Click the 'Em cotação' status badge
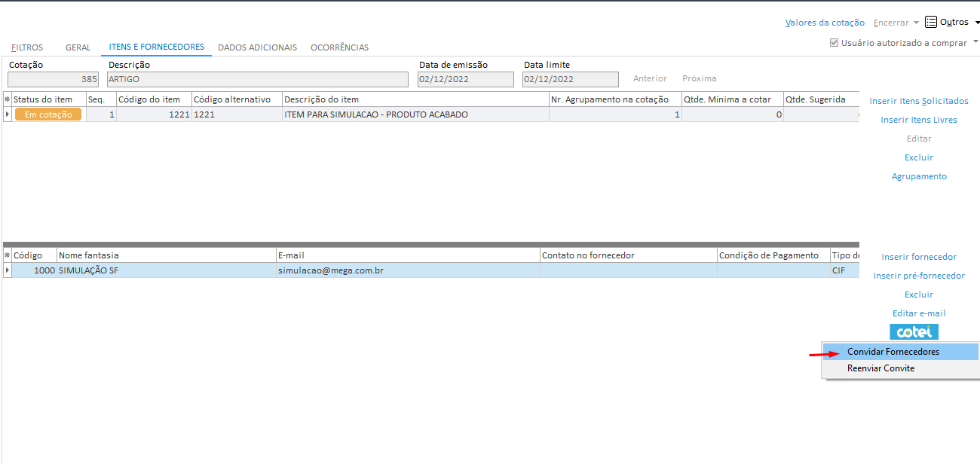Image resolution: width=980 pixels, height=464 pixels. click(48, 114)
